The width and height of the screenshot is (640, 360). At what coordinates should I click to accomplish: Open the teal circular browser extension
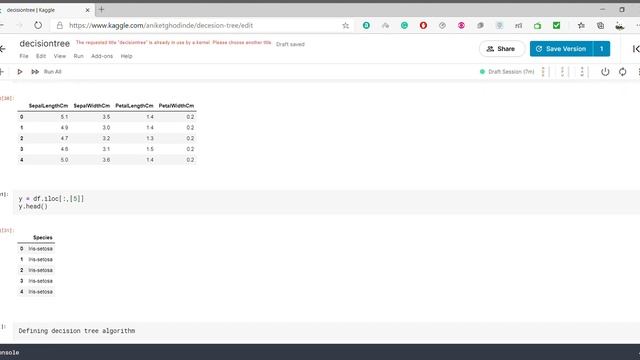coord(366,25)
